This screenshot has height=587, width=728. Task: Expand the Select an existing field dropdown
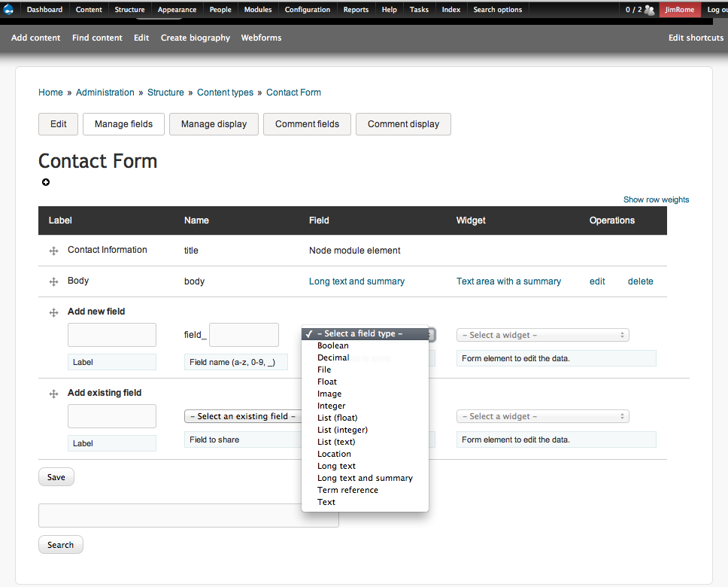(242, 416)
